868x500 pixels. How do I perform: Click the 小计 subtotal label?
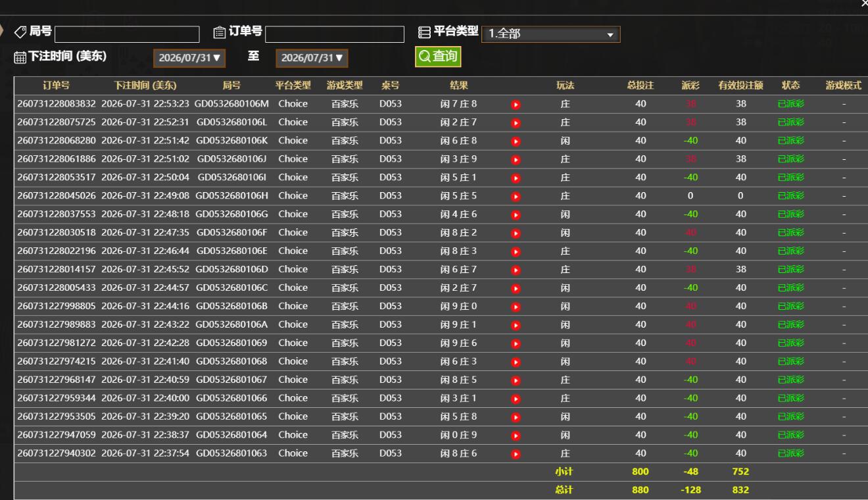565,472
